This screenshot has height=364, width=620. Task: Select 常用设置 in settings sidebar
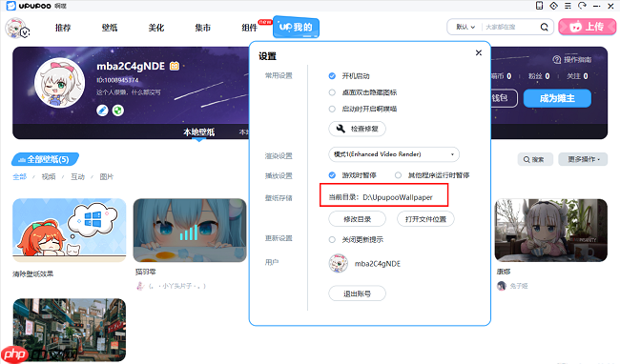279,75
